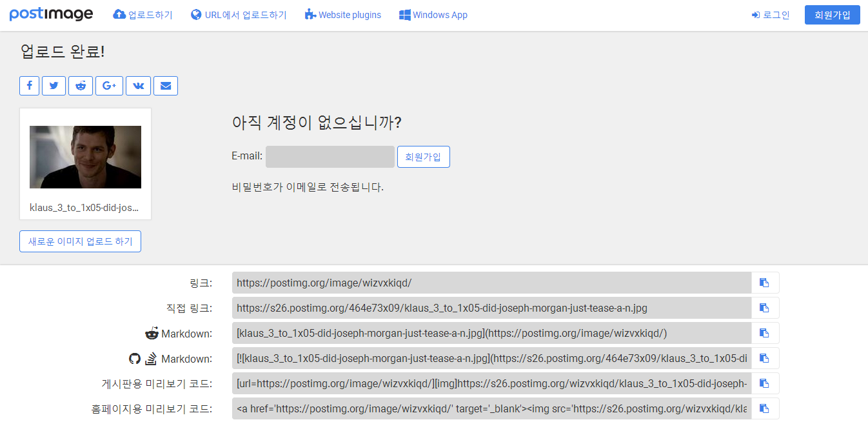The image size is (868, 422).
Task: Click the 홈페이지용 미리보기 코드: label
Action: [x=152, y=409]
